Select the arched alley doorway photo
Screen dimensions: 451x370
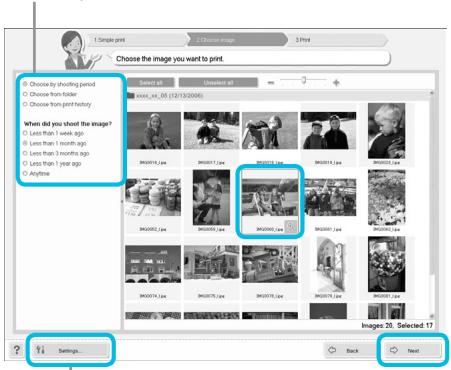click(x=328, y=264)
